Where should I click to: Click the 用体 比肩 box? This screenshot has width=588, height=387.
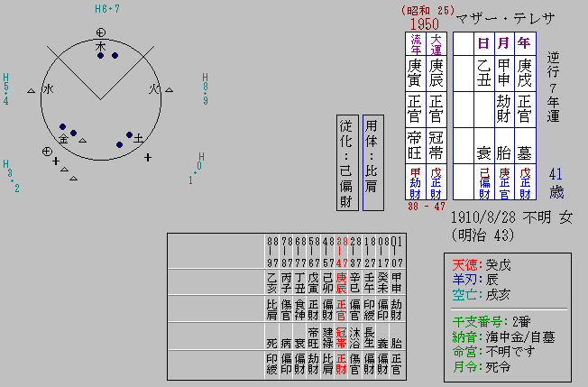pyautogui.click(x=372, y=162)
